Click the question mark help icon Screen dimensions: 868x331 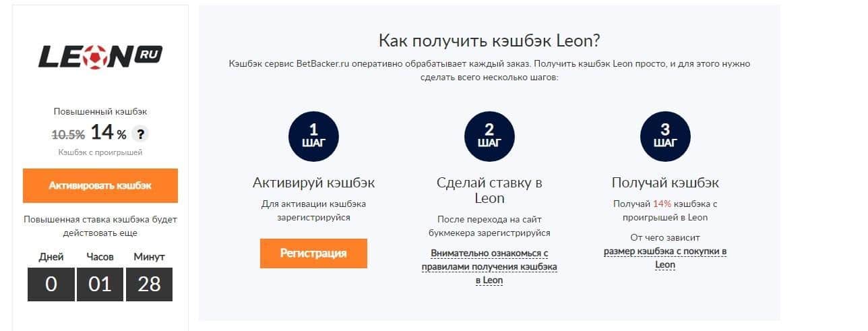coord(139,133)
